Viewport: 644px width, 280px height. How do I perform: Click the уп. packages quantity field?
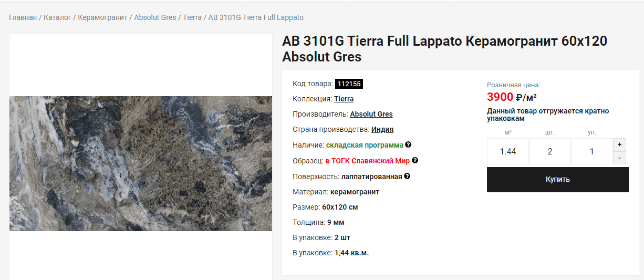(x=592, y=151)
